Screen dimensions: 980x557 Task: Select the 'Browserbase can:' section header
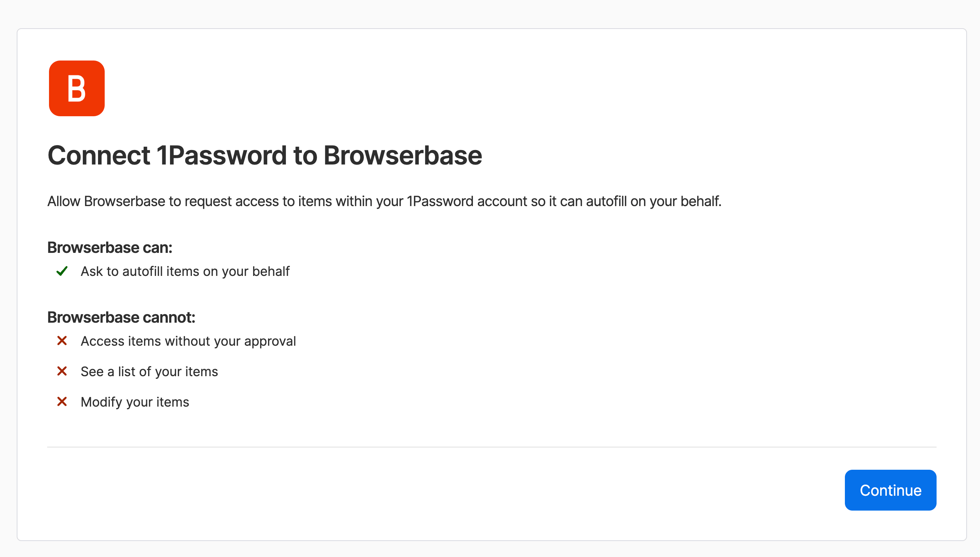click(x=110, y=247)
